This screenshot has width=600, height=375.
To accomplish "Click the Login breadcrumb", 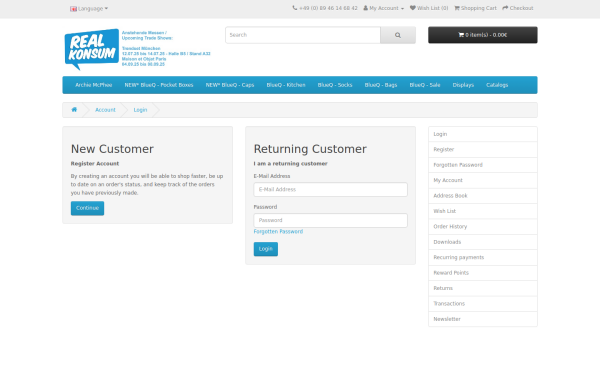I will 140,110.
